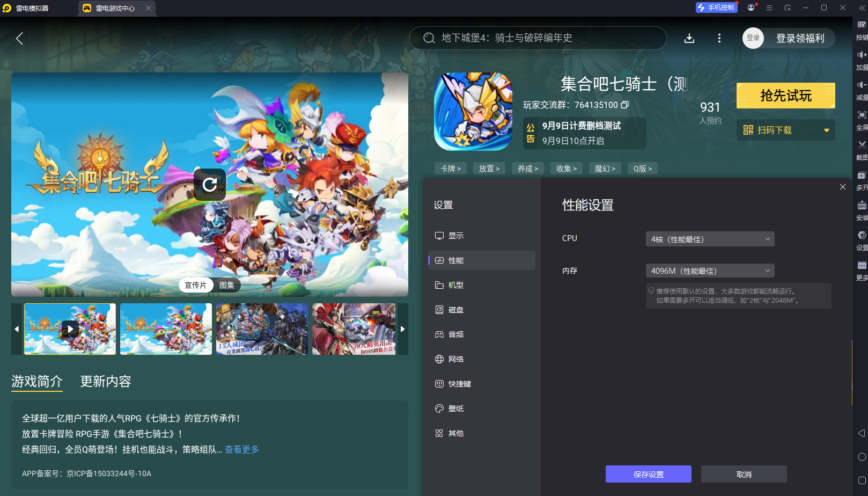This screenshot has height=496, width=868.
Task: Open 网络 settings section
Action: (482, 359)
